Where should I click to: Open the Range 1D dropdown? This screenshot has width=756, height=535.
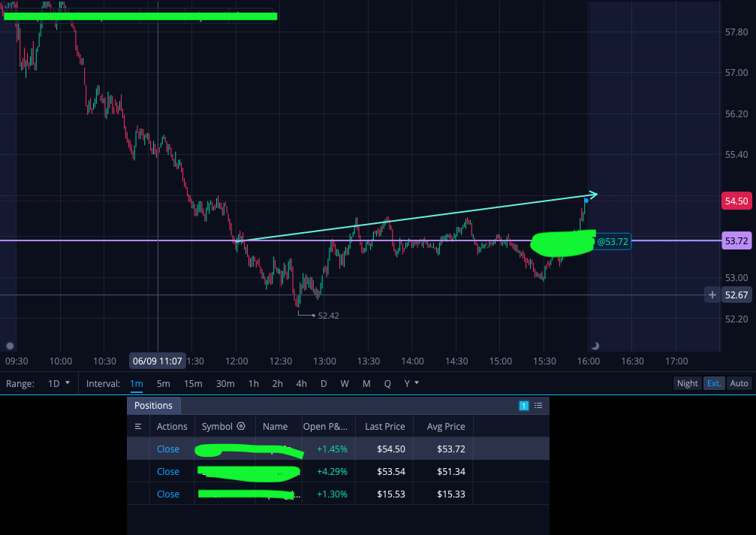click(x=59, y=383)
